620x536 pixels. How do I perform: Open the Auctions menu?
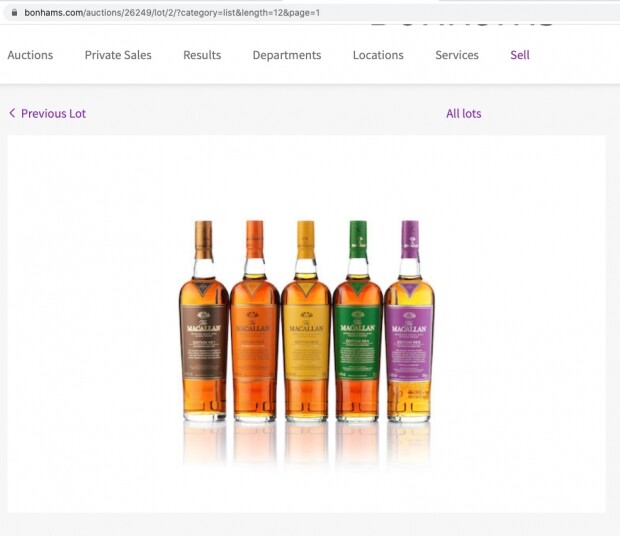[x=30, y=55]
